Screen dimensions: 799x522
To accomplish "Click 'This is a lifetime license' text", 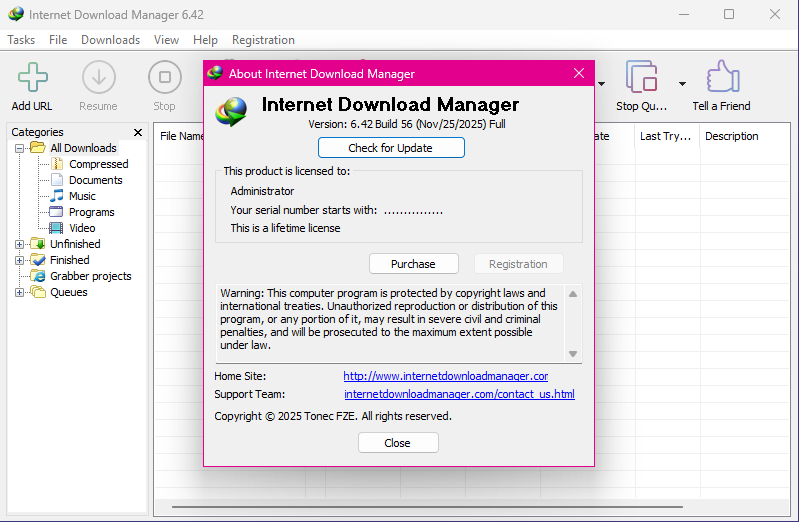I will click(x=285, y=228).
